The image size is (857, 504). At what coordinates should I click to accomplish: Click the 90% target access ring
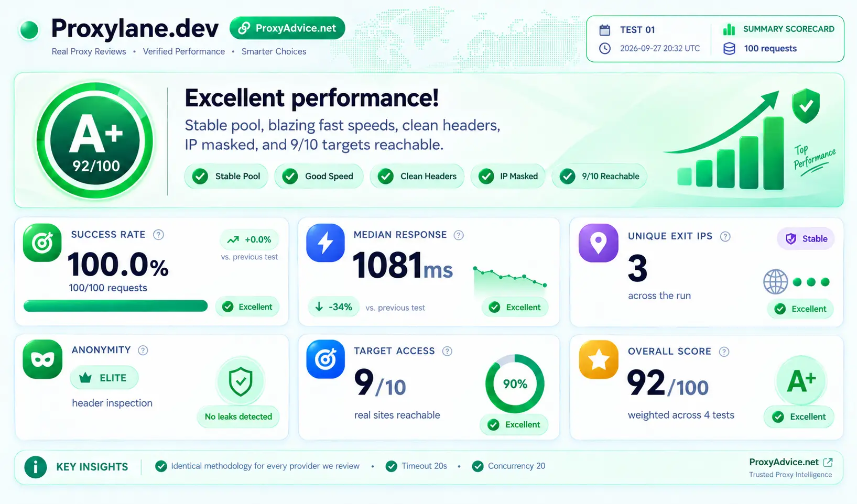tap(515, 384)
